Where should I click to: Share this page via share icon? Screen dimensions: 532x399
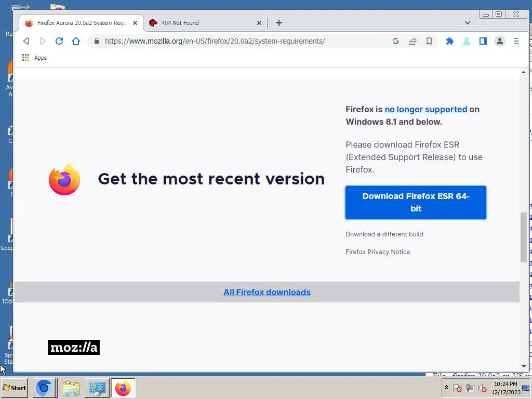coord(412,41)
